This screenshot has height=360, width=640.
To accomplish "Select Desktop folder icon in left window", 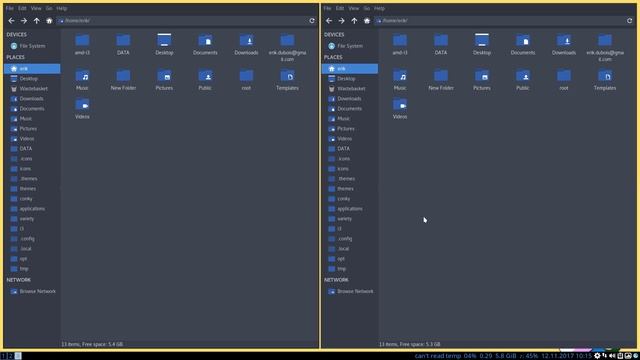I will tap(164, 40).
